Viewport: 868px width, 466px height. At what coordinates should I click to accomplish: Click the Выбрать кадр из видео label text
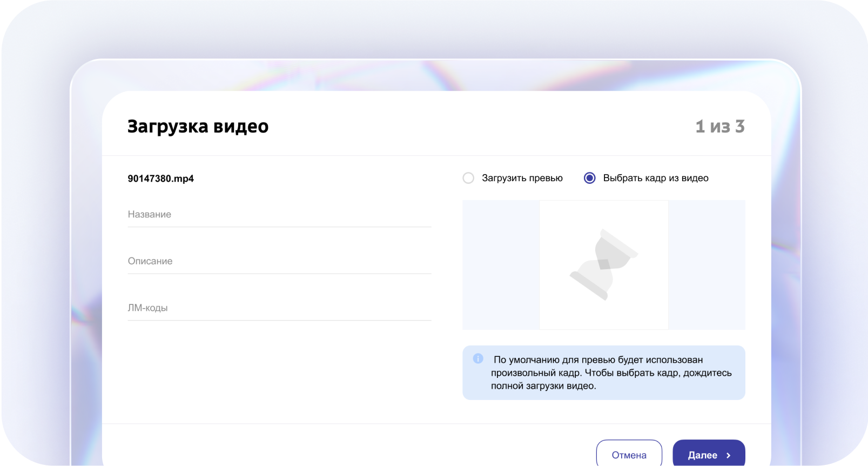(x=655, y=178)
